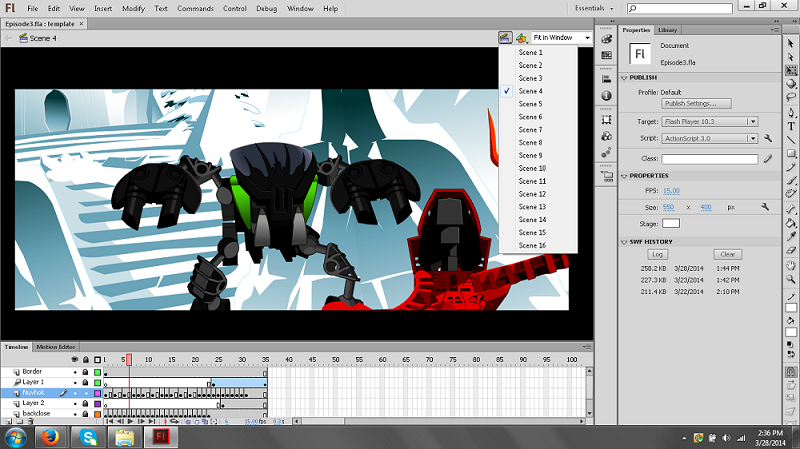
Task: Click the fill color swatch in tools
Action: pos(791,332)
